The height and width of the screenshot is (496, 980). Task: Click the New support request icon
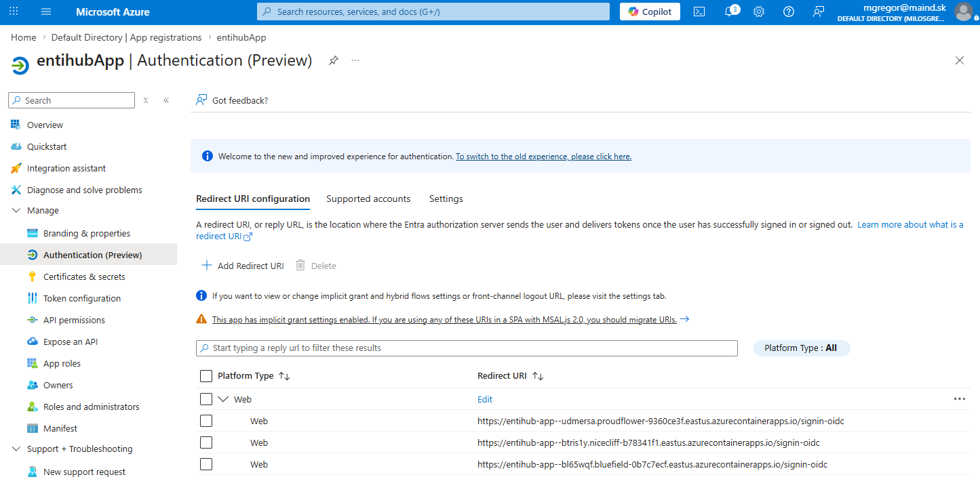[x=32, y=472]
